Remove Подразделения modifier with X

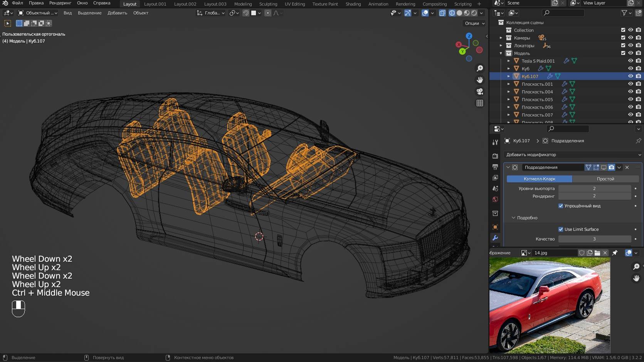click(627, 167)
